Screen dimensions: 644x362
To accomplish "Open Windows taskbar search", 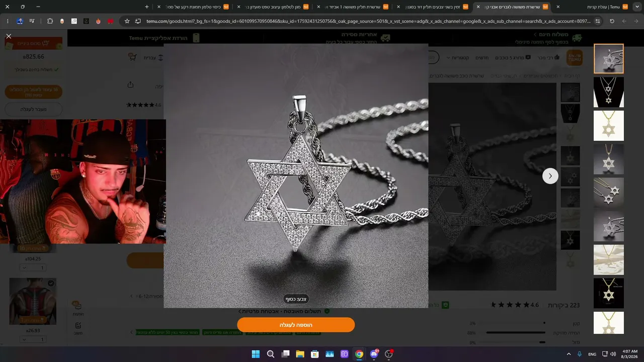I will [271, 354].
